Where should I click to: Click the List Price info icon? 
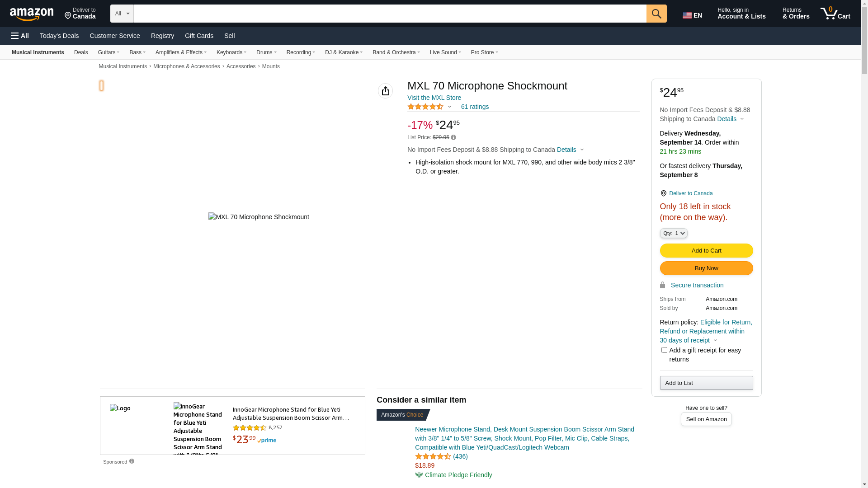pos(453,138)
